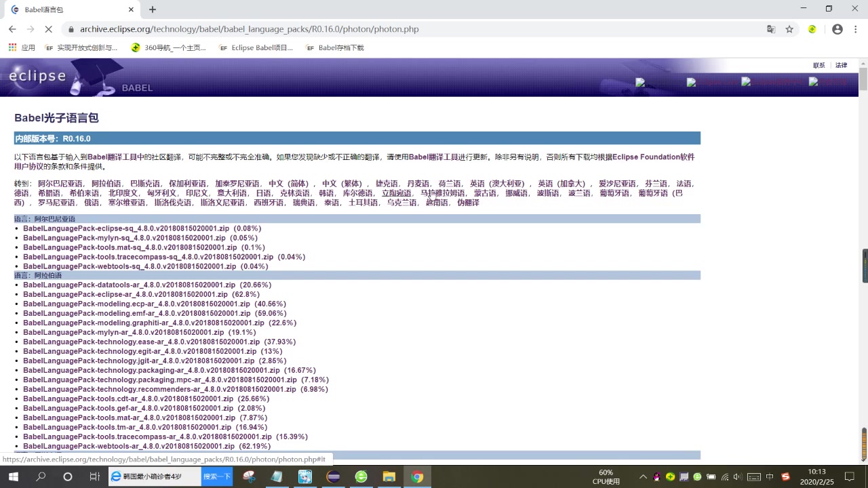Open the Babel存档下载 bookmark
The width and height of the screenshot is (868, 488).
coord(335,47)
